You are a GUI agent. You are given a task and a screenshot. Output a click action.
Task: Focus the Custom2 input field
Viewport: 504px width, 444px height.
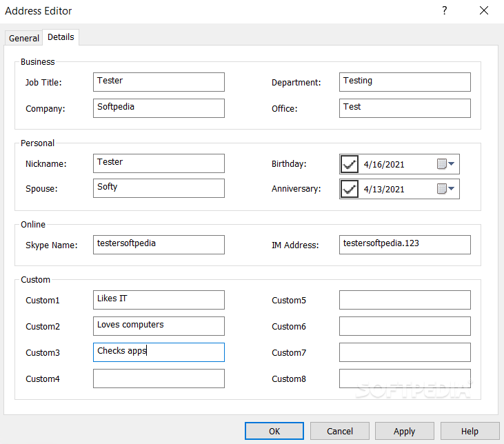[x=159, y=326]
